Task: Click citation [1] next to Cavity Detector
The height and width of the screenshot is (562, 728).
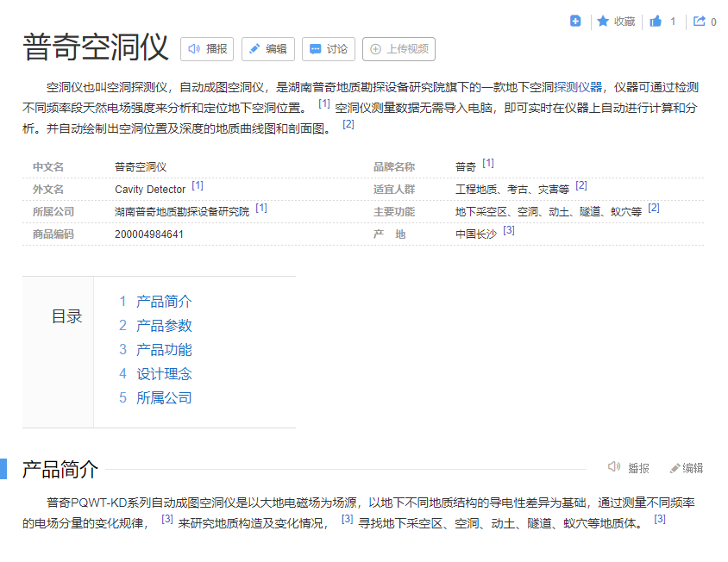Action: point(198,185)
